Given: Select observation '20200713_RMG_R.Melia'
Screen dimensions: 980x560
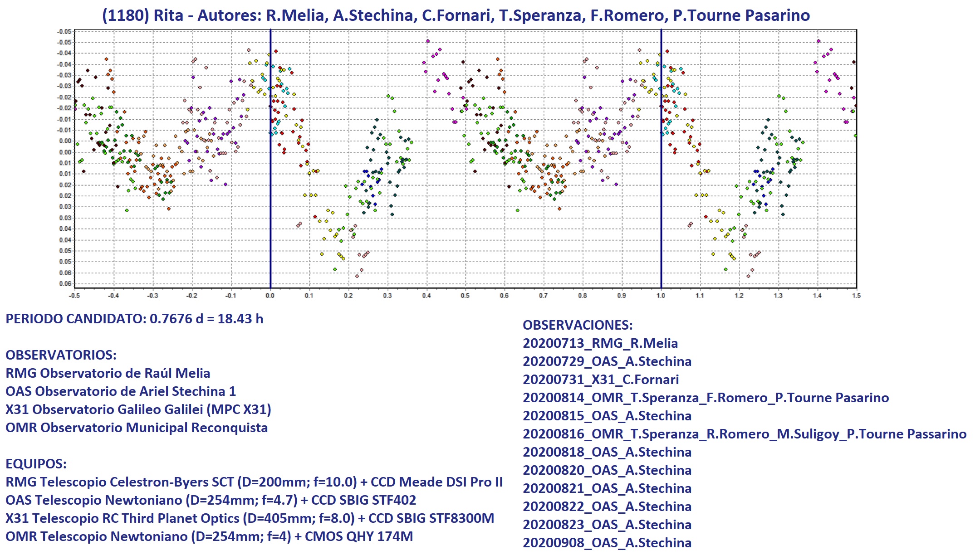Looking at the screenshot, I should 600,343.
